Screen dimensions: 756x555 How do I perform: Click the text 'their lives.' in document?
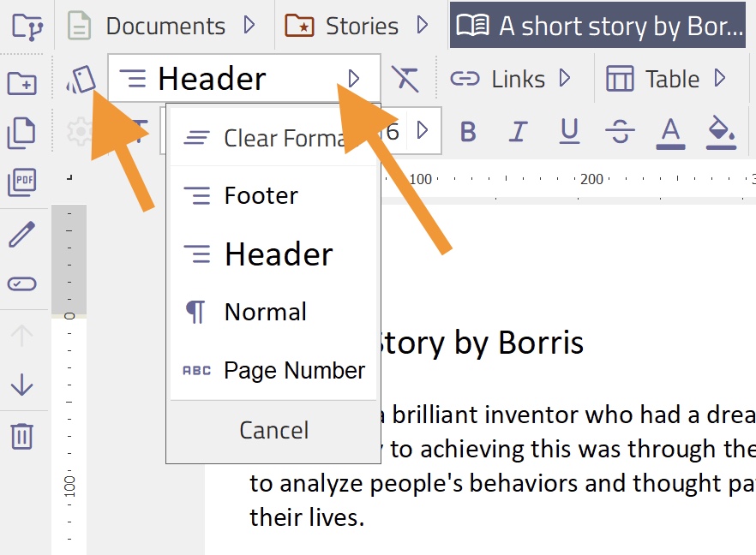[x=307, y=518]
